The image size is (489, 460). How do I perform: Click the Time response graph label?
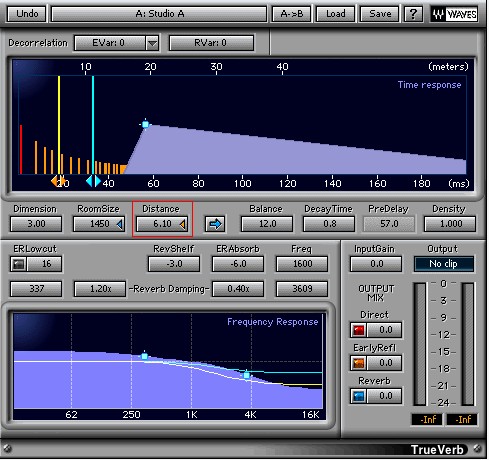[429, 85]
